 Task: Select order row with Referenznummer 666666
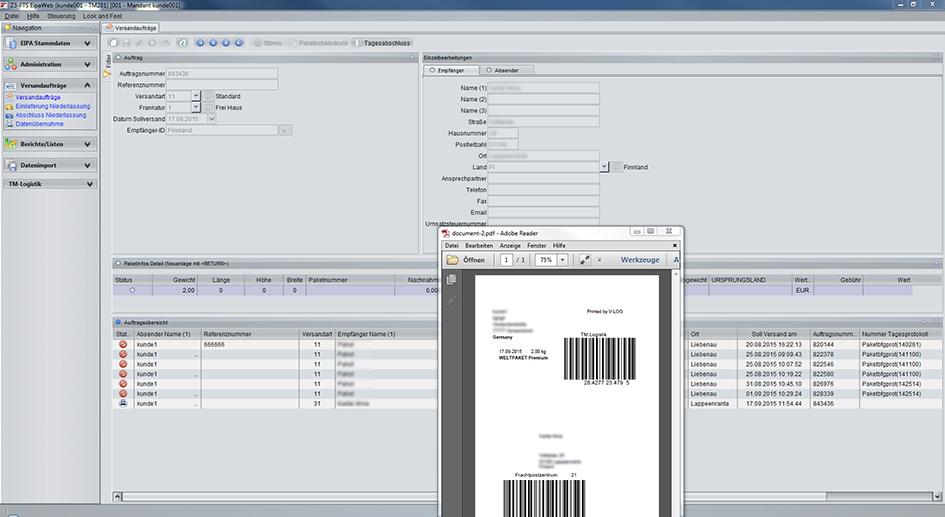[277, 345]
